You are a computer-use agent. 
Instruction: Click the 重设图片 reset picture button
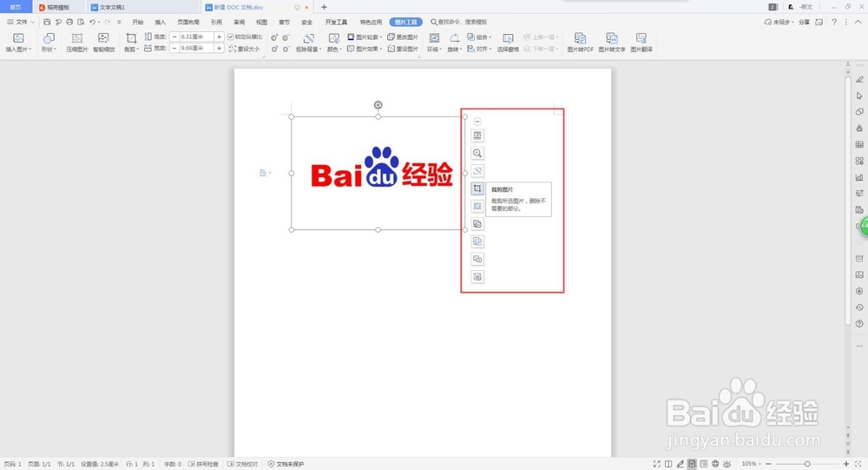403,49
